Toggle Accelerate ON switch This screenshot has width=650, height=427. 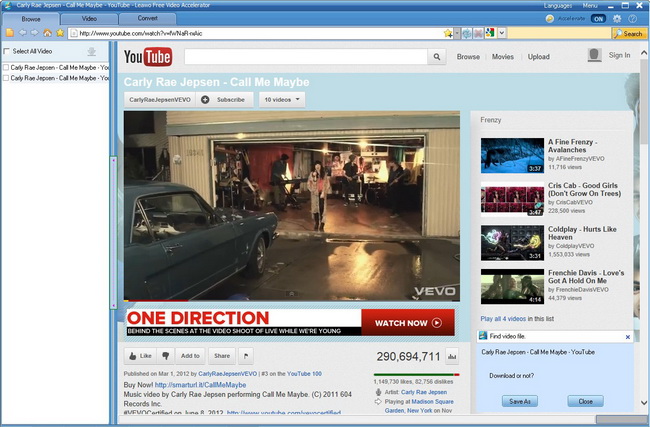pos(598,19)
